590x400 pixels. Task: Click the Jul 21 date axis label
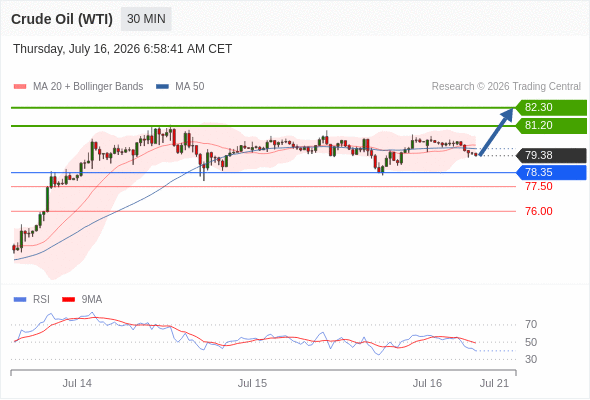(494, 383)
